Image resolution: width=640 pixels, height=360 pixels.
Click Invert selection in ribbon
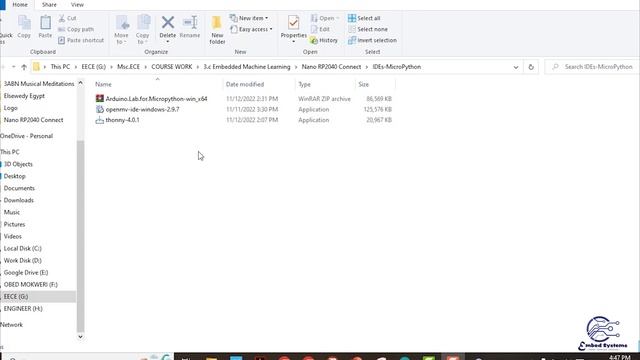[x=372, y=40]
